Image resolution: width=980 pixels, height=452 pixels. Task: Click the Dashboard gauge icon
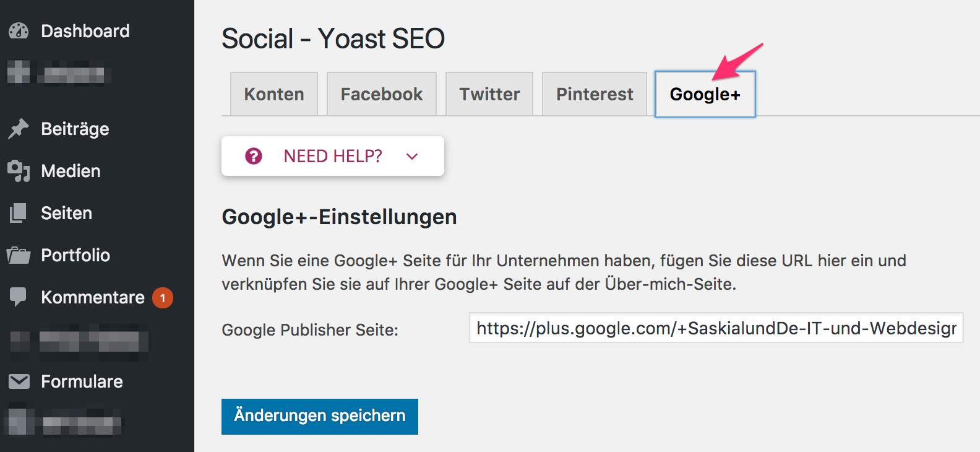click(x=19, y=31)
